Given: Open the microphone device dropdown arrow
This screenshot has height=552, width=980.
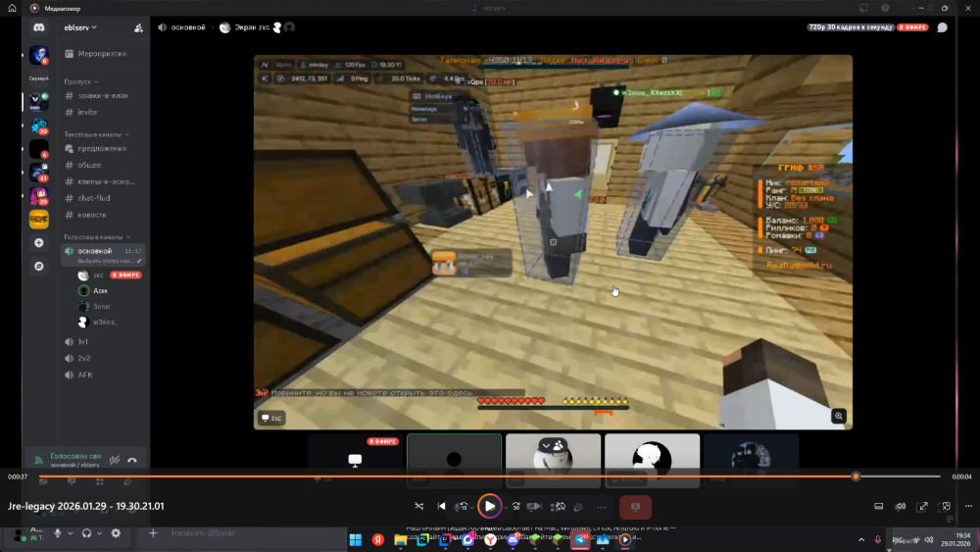Looking at the screenshot, I should (x=70, y=533).
